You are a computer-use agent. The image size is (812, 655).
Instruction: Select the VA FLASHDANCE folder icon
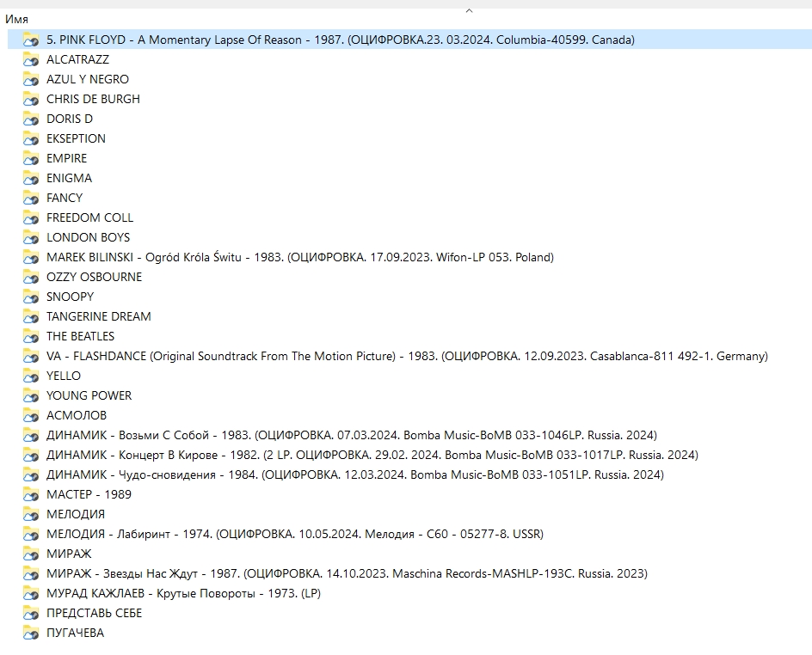[31, 356]
